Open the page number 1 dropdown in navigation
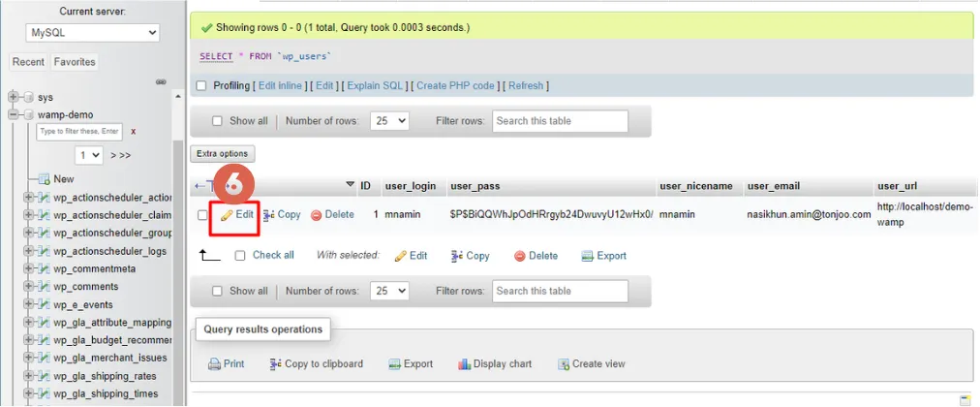The height and width of the screenshot is (407, 980). coord(89,155)
